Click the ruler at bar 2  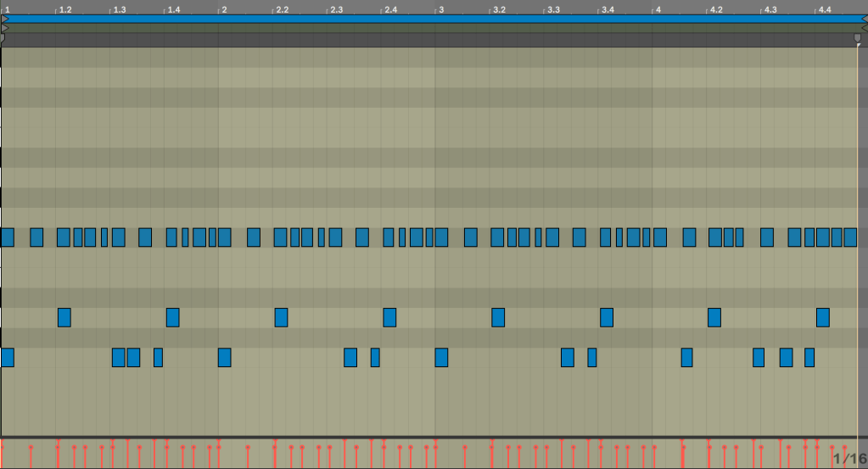pyautogui.click(x=223, y=9)
